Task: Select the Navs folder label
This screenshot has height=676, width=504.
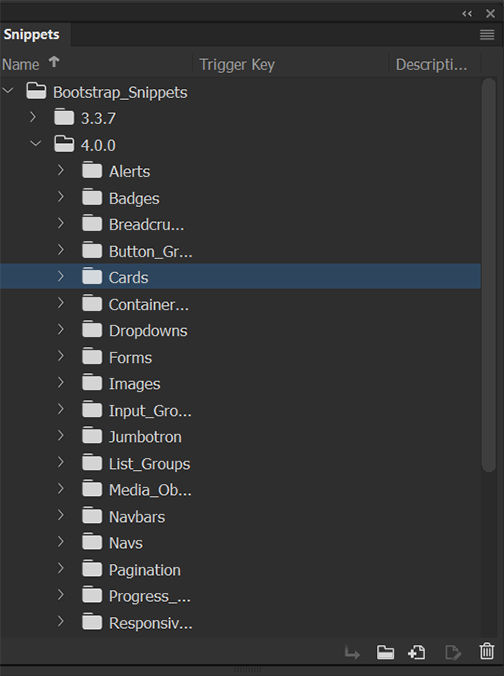Action: click(x=125, y=543)
